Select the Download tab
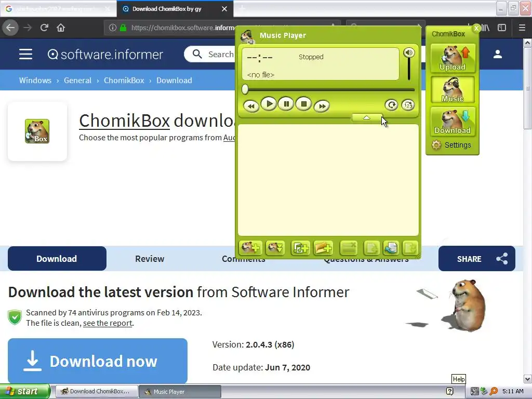532x399 pixels. point(57,259)
